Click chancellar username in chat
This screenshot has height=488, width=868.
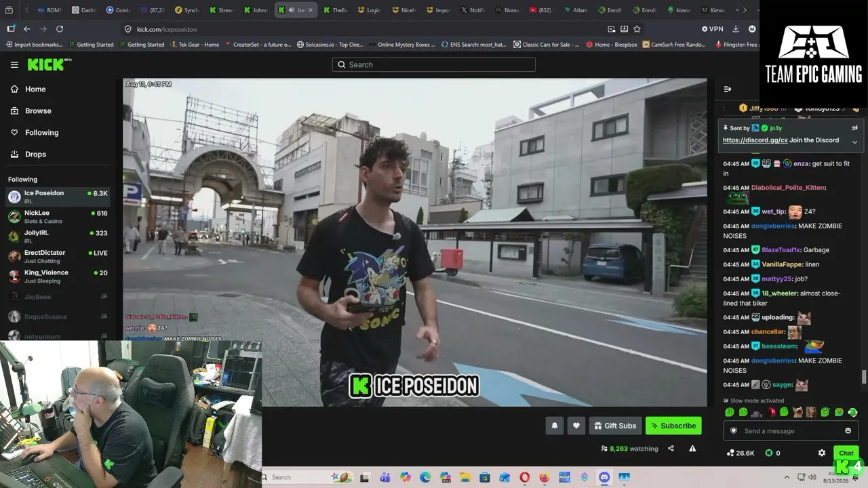coord(768,332)
